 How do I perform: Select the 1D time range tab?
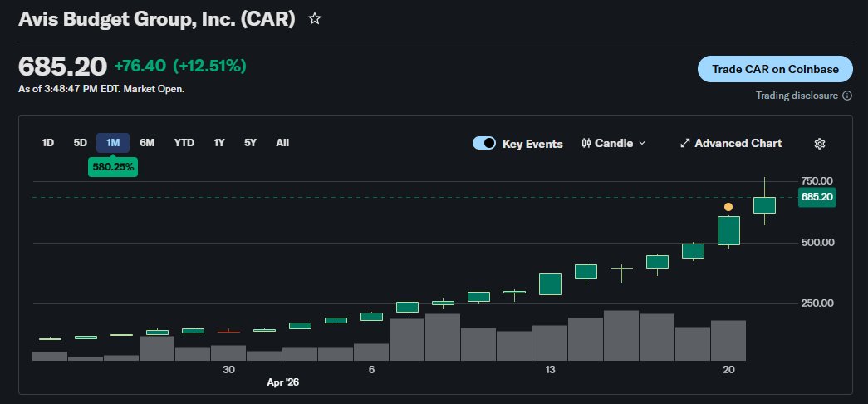pos(48,143)
